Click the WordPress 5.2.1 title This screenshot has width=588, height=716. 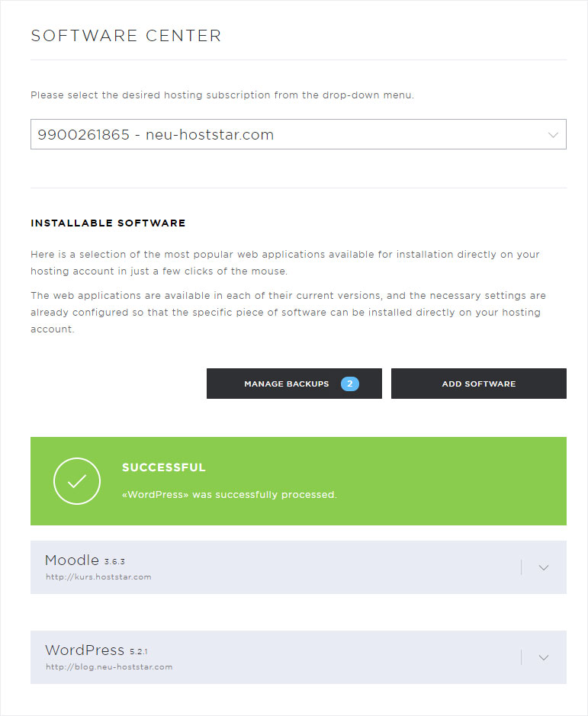pyautogui.click(x=96, y=650)
